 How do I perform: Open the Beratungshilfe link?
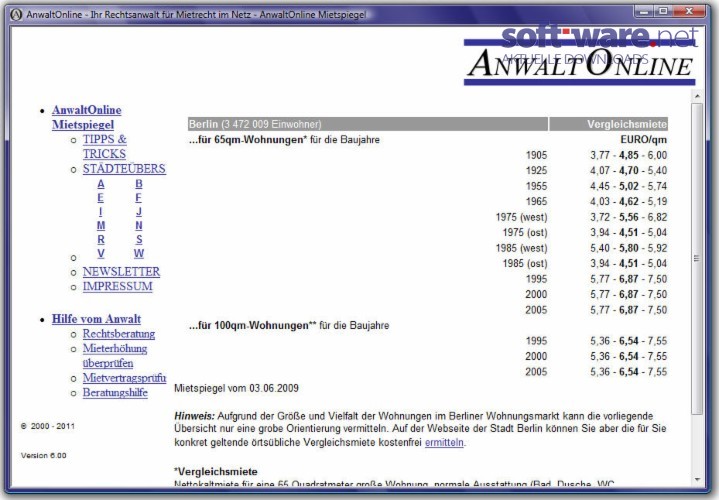click(115, 393)
